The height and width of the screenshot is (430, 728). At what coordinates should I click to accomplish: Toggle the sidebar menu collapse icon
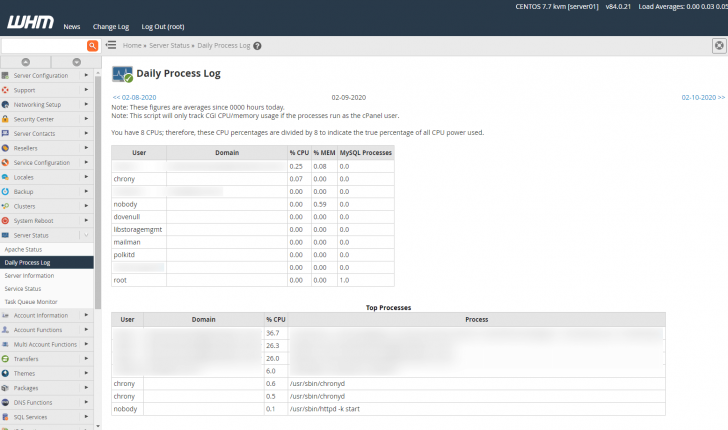(x=111, y=46)
